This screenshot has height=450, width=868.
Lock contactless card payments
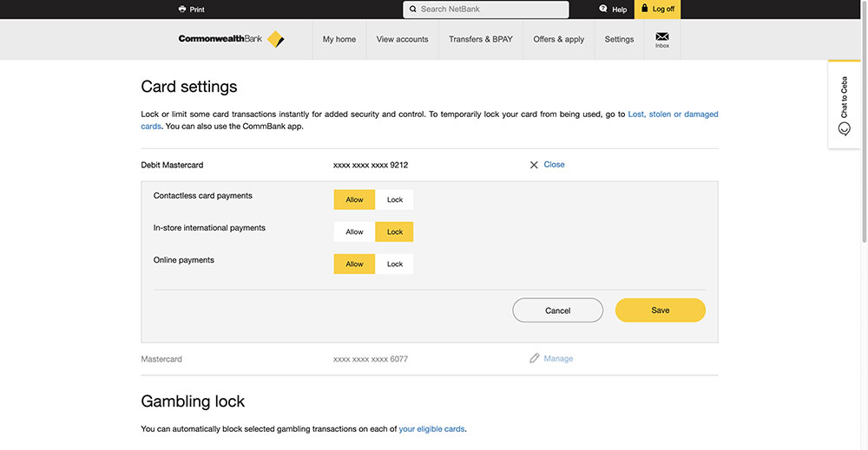point(394,199)
